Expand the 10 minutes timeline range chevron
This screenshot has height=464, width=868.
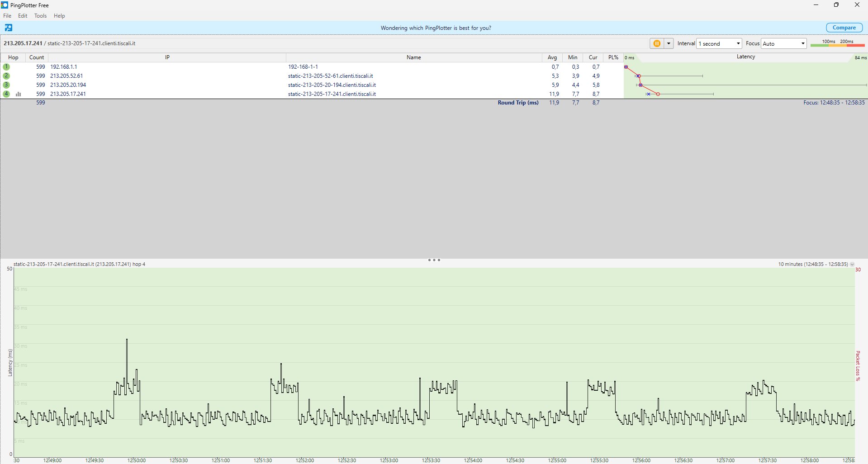pos(852,264)
